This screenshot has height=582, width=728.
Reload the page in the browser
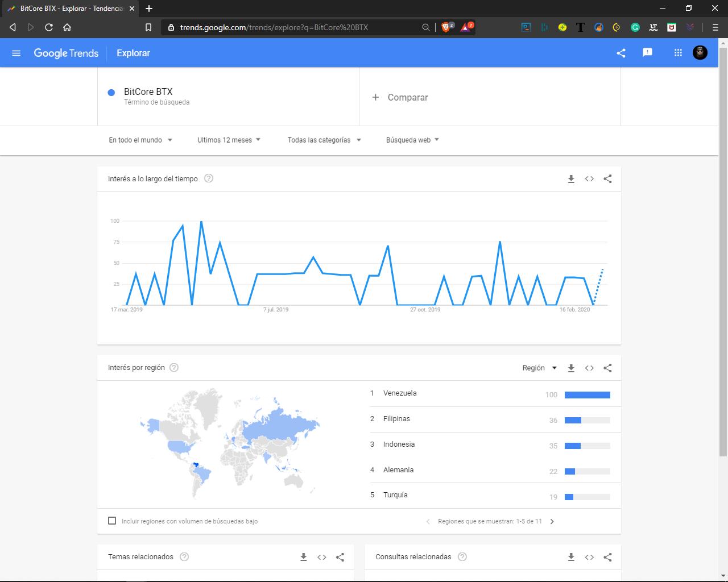click(x=49, y=27)
